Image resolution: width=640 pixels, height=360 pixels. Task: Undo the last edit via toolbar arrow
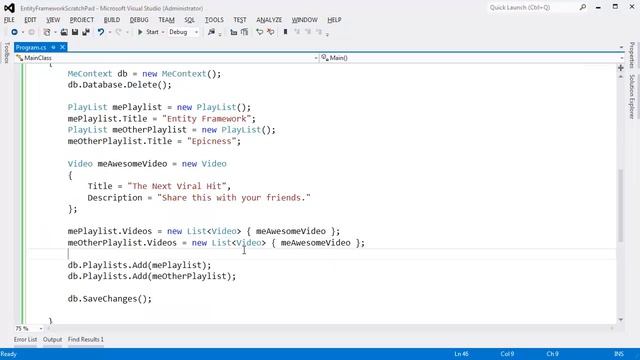point(100,32)
